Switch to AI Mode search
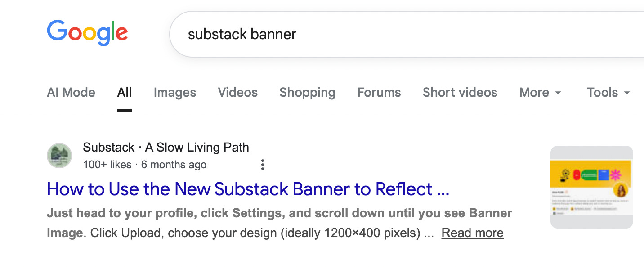The height and width of the screenshot is (269, 644). click(x=71, y=92)
